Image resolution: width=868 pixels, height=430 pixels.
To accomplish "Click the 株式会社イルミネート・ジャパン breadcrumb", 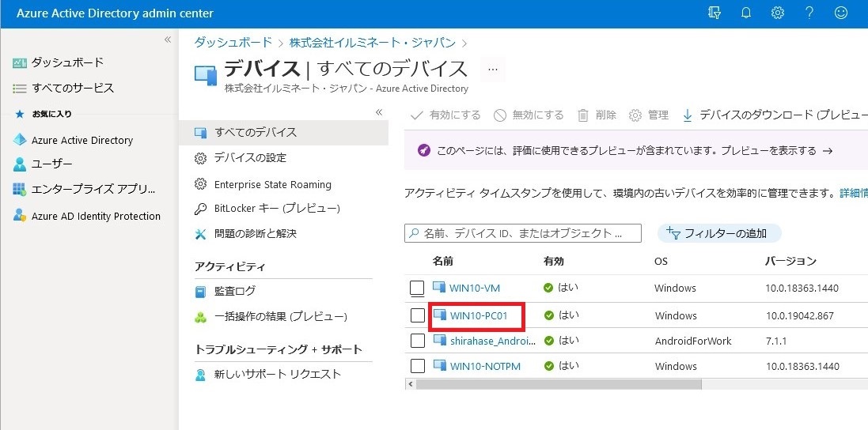I will coord(373,43).
